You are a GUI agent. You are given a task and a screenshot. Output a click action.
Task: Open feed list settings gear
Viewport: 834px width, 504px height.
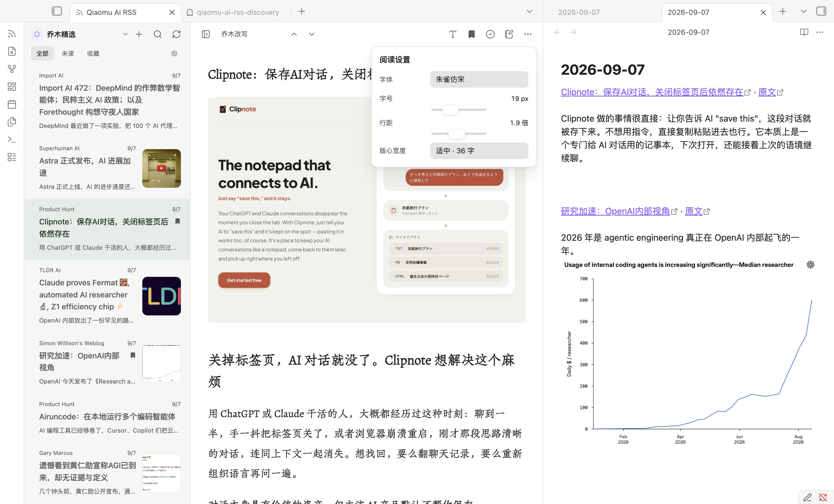tap(174, 53)
